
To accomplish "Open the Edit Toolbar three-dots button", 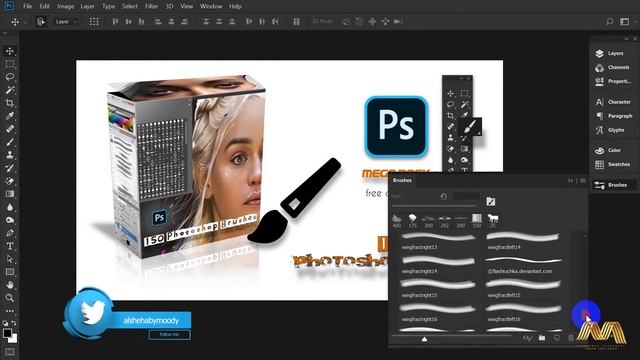I will (x=10, y=311).
